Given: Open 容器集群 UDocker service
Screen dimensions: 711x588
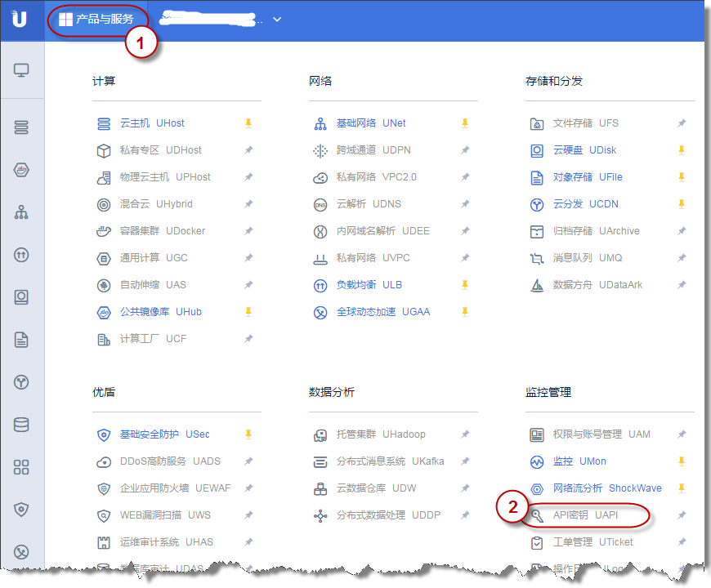Looking at the screenshot, I should tap(163, 231).
